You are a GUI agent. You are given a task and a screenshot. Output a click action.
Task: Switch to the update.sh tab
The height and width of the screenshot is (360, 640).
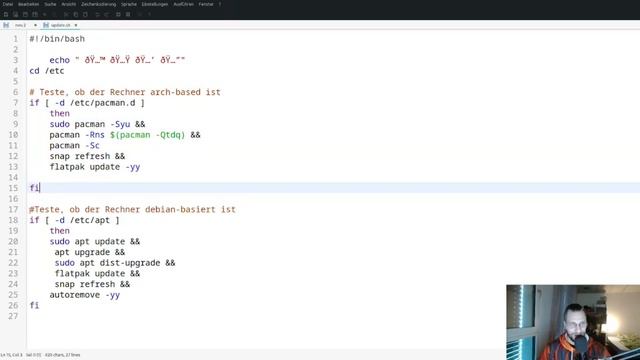(60, 25)
